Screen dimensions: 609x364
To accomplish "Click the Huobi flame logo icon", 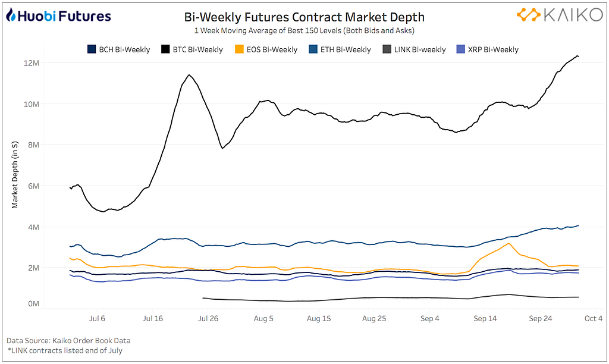I will point(10,16).
